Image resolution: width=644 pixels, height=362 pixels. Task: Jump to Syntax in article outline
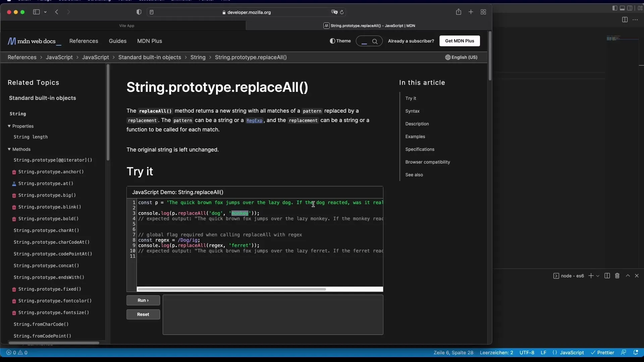[412, 111]
